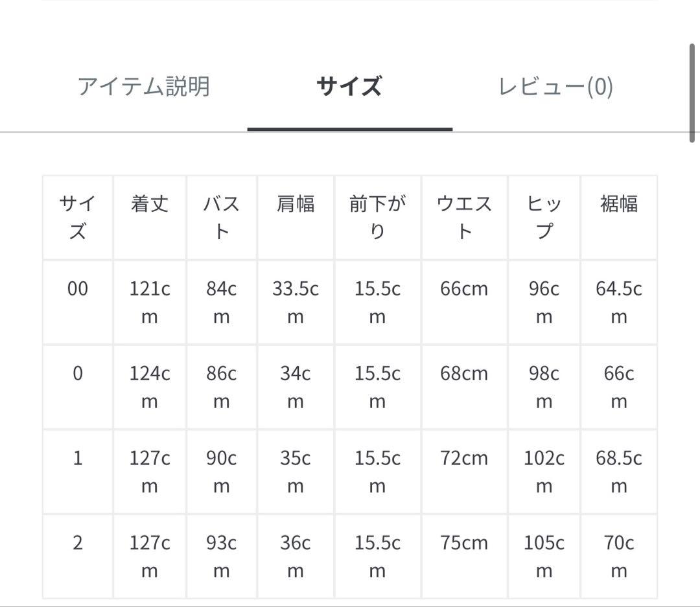
Task: Select size 1 row label
Action: pos(77,458)
